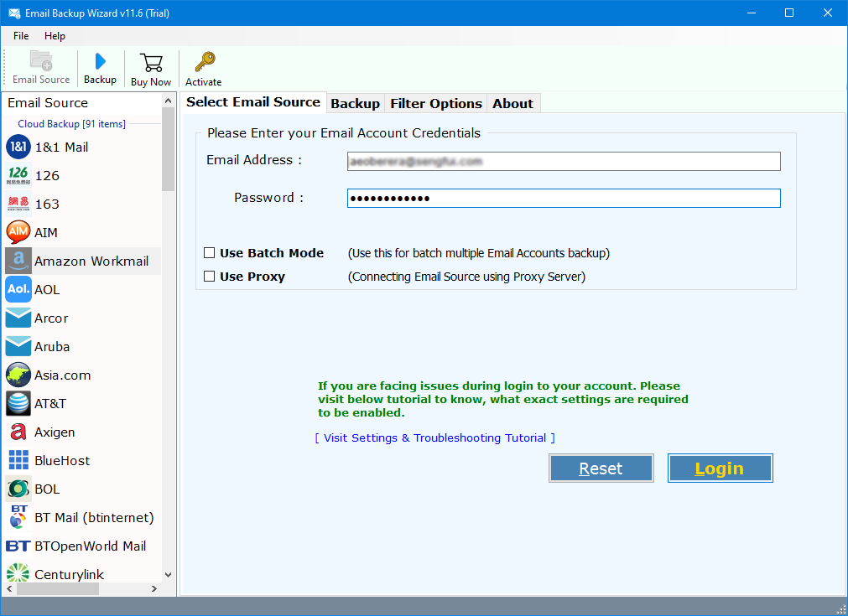Click the Email Source toolbar icon

click(x=41, y=60)
